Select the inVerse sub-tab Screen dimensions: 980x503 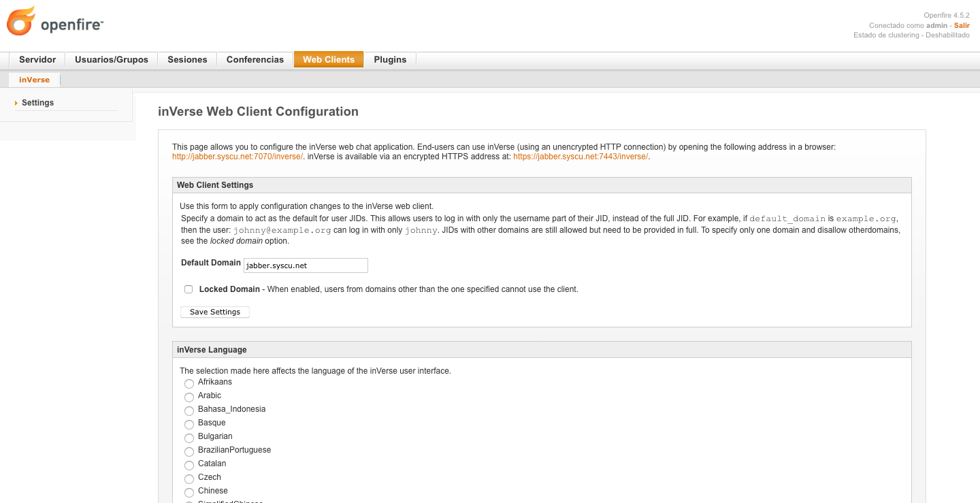(34, 80)
